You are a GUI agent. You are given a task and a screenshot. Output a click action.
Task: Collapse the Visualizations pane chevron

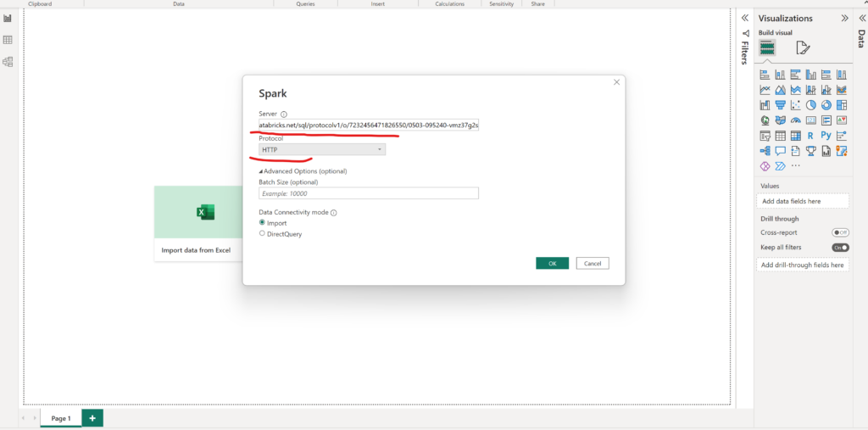click(x=845, y=18)
